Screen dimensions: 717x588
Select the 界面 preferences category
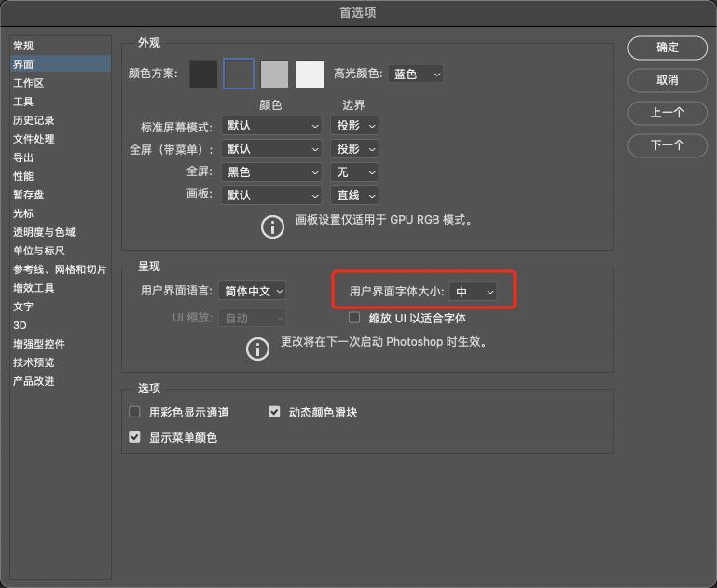pos(61,64)
